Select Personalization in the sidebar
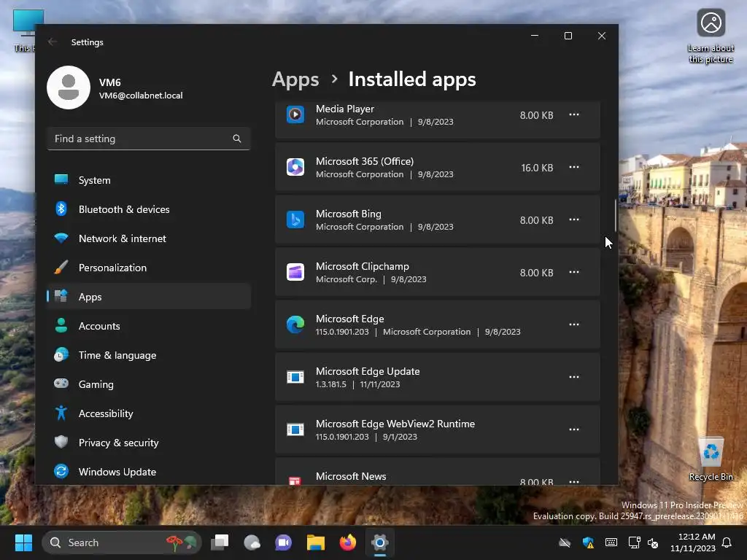The image size is (747, 560). tap(149, 268)
